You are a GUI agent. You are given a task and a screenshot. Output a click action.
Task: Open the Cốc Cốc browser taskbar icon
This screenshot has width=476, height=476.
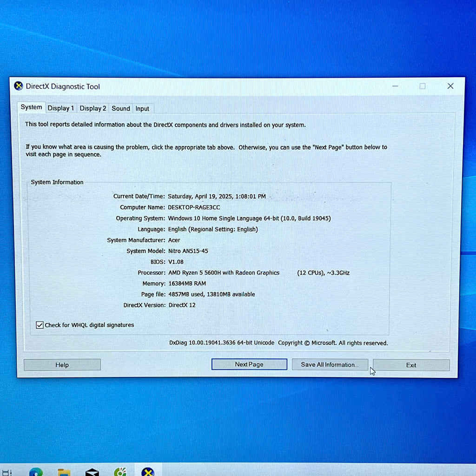[x=120, y=472]
